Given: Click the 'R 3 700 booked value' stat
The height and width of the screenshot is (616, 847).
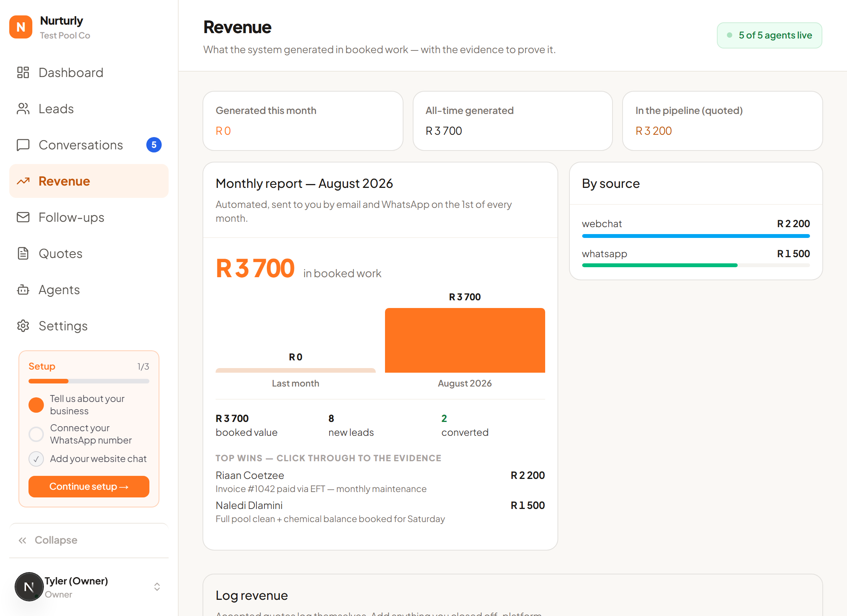Looking at the screenshot, I should pos(246,425).
